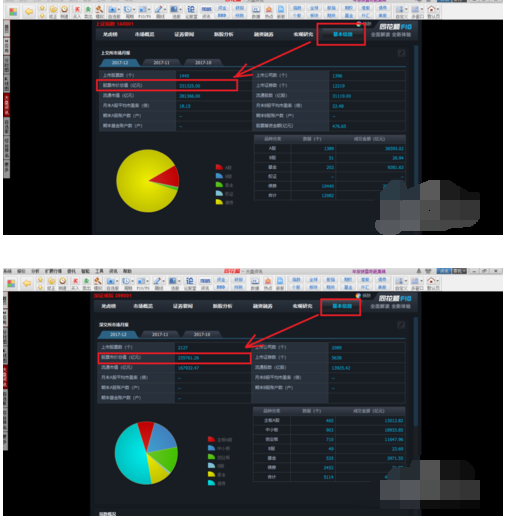
Task: Click the red slice of the 上交所 pie chart
Action: (x=167, y=177)
